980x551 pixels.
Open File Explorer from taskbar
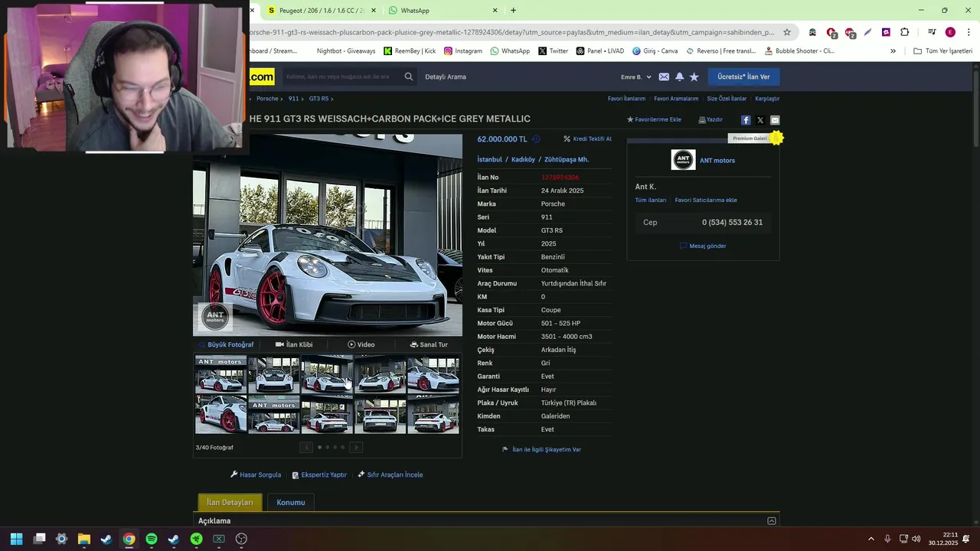click(84, 539)
